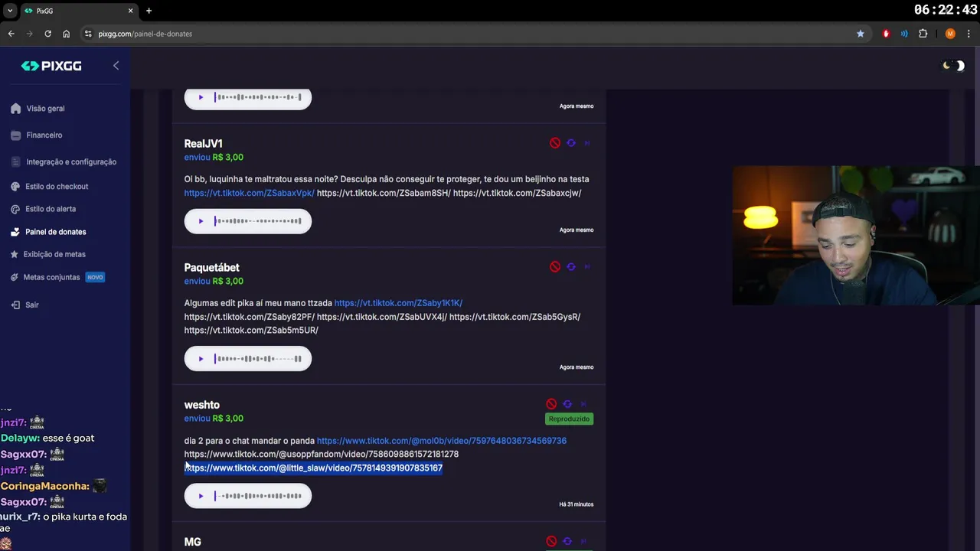Image resolution: width=980 pixels, height=551 pixels.
Task: Replay RealJV1's alert with the refresh icon
Action: 571,143
